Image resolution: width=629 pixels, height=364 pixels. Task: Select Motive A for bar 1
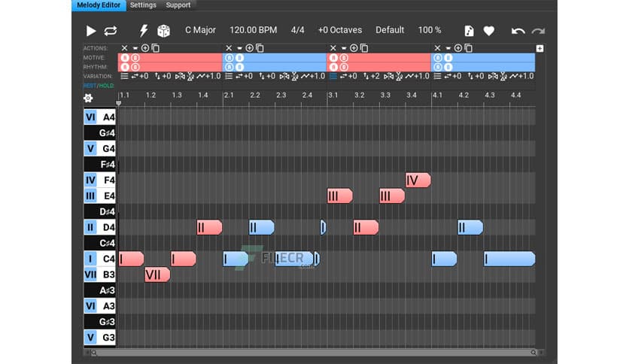[x=125, y=58]
